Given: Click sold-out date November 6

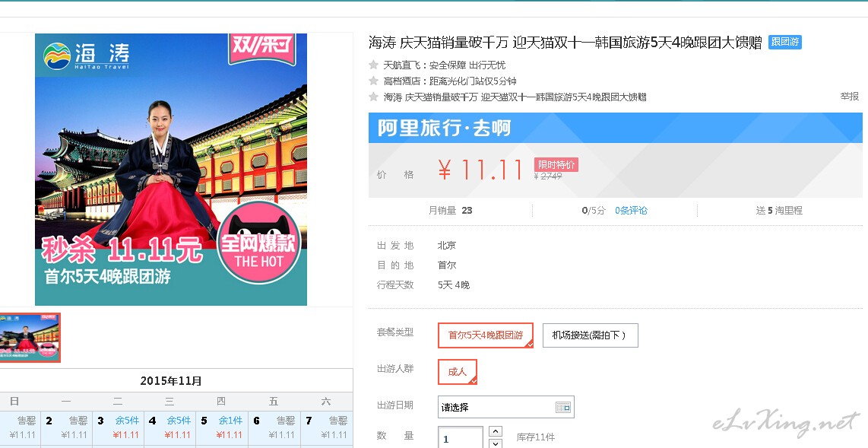Looking at the screenshot, I should tap(274, 427).
